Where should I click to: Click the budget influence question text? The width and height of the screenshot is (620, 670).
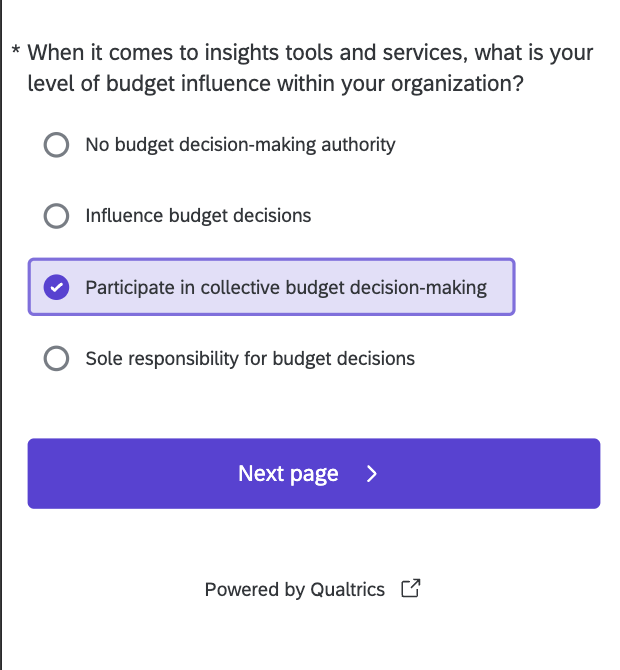tap(310, 68)
